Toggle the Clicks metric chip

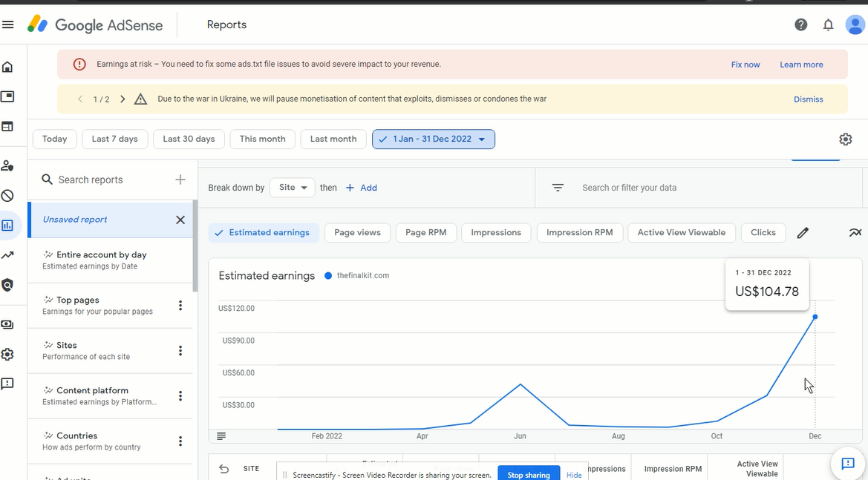coord(763,233)
